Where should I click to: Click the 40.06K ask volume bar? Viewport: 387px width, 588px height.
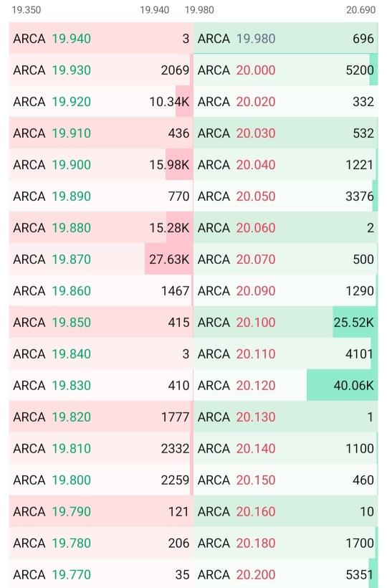[342, 385]
